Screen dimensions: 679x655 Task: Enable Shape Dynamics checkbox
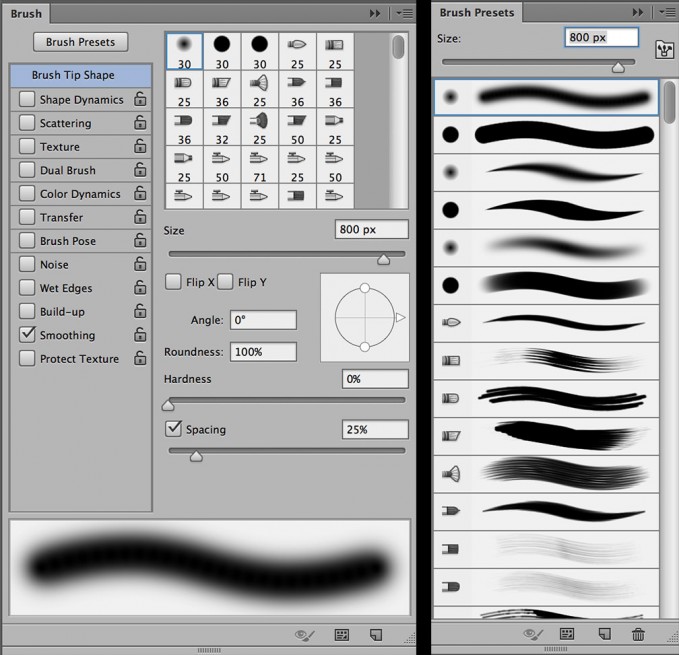27,99
